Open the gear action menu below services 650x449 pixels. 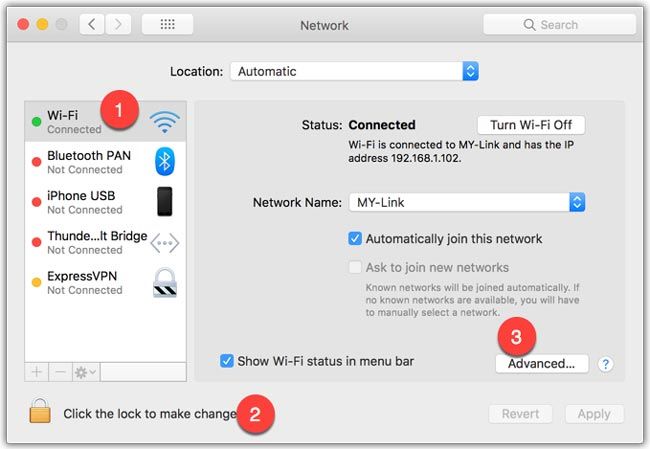[x=86, y=372]
